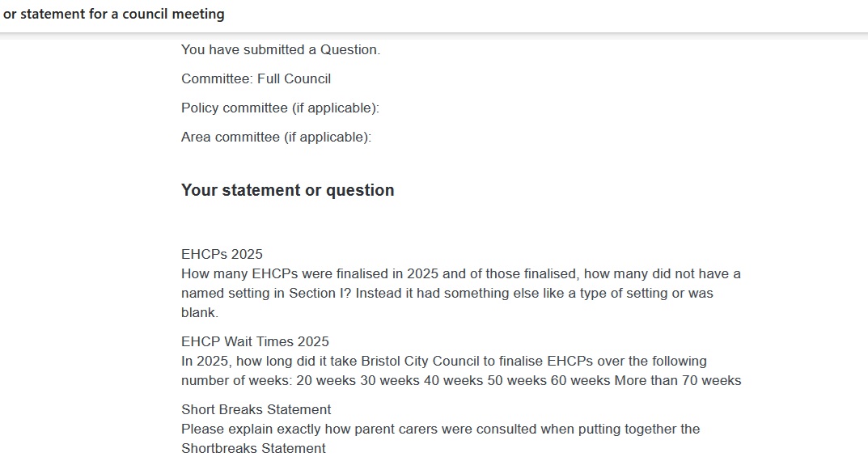Select the 'Policy committee (if applicable):' line
Image resolution: width=868 pixels, height=474 pixels.
click(x=280, y=108)
